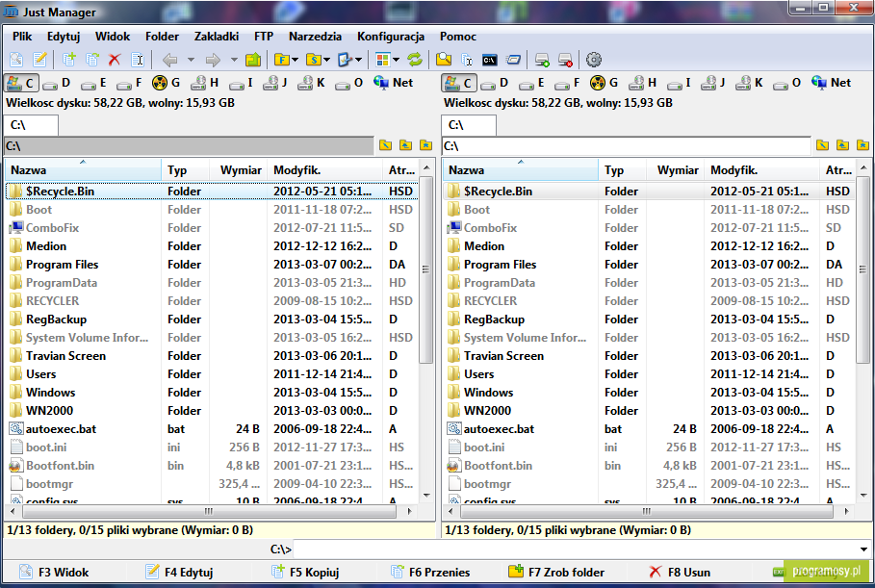The width and height of the screenshot is (875, 588).
Task: Go forward using the right arrow icon
Action: (213, 60)
